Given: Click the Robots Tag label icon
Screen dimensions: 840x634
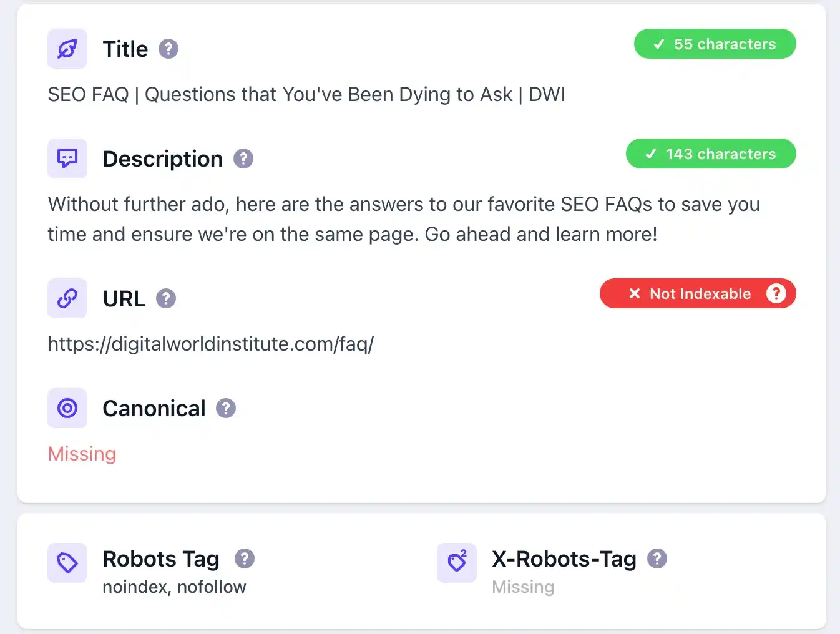Looking at the screenshot, I should (67, 563).
